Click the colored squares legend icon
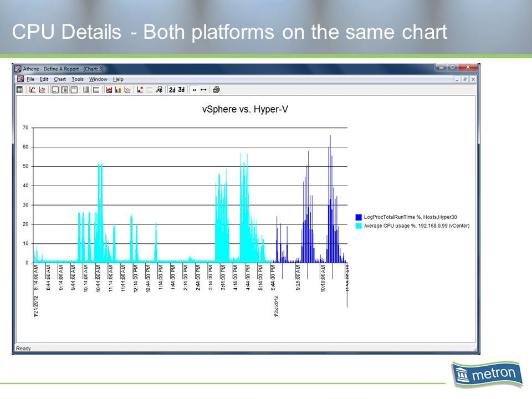The image size is (532, 399). [x=140, y=90]
